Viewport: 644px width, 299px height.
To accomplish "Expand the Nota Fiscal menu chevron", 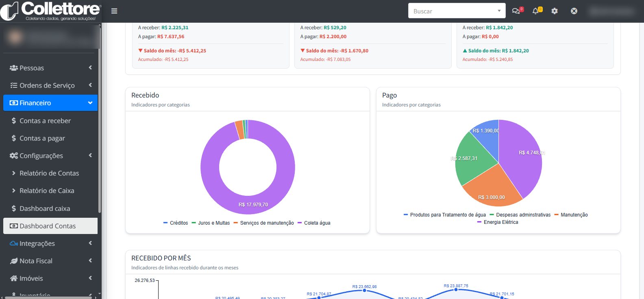I will 90,260.
